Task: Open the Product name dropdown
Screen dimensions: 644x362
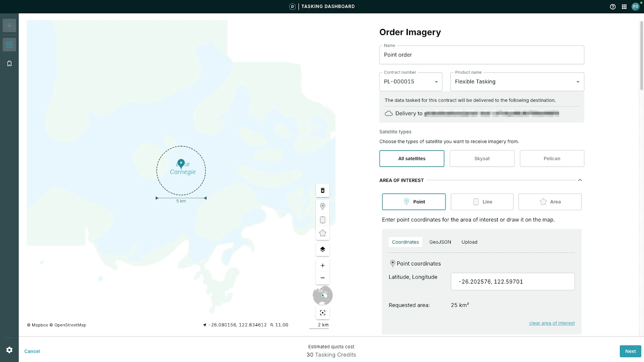Action: click(517, 82)
